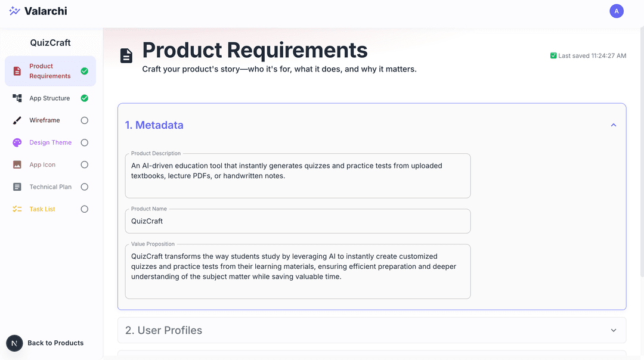The image size is (644, 360).
Task: Click the Design Theme palette icon
Action: pyautogui.click(x=17, y=142)
